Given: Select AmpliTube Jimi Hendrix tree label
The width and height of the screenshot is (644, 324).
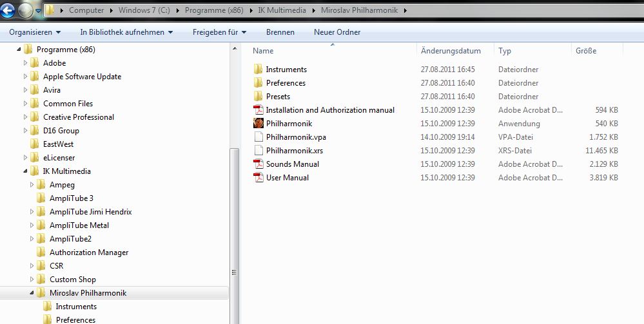Looking at the screenshot, I should (91, 211).
